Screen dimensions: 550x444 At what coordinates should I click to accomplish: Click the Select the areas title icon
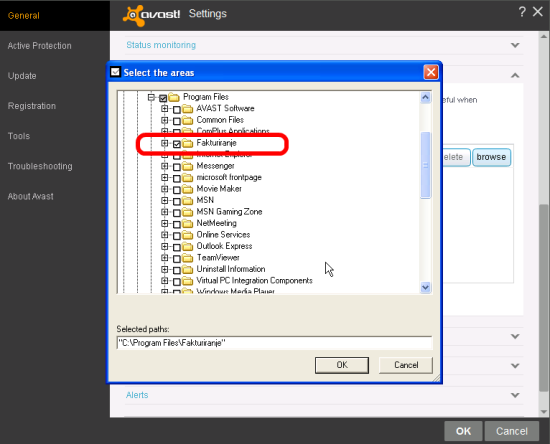click(x=115, y=72)
